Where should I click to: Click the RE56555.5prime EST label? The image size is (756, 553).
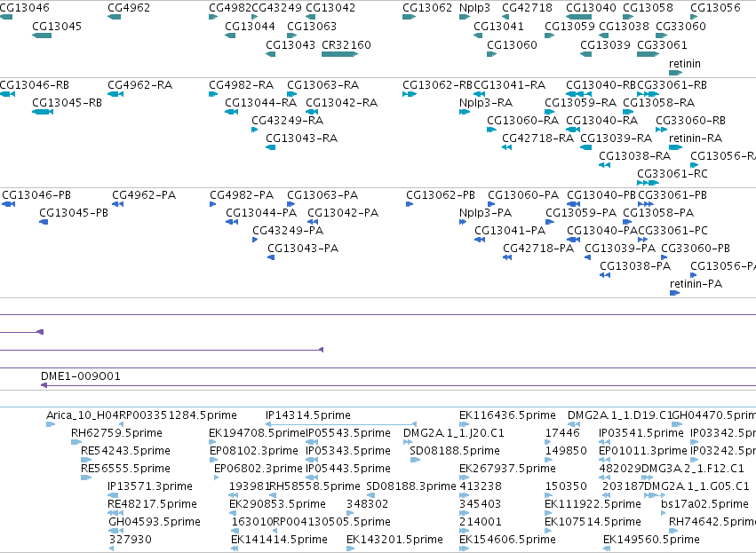coord(126,469)
